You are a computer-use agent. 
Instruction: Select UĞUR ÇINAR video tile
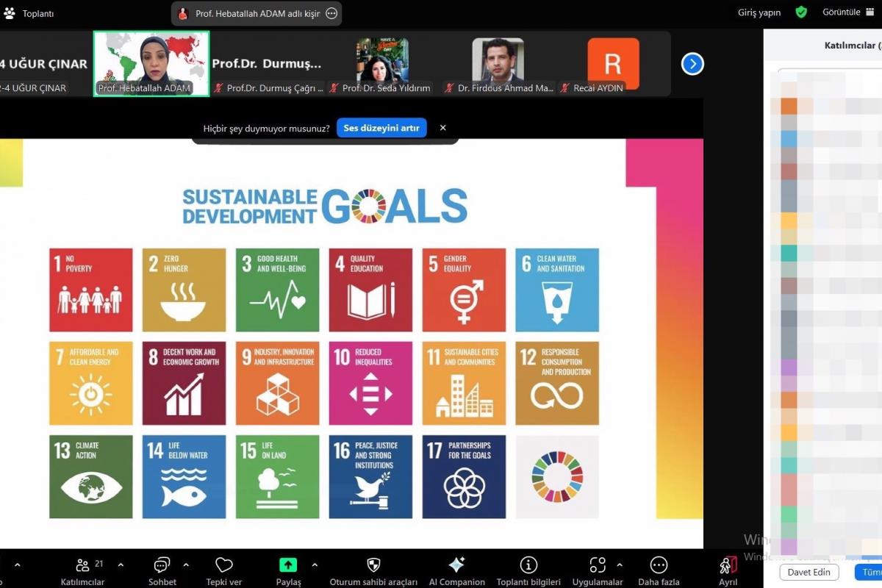(x=44, y=63)
